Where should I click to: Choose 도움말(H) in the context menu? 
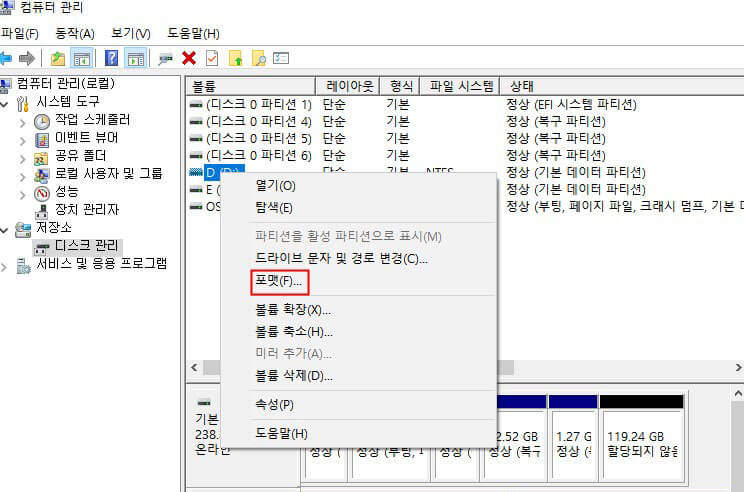(281, 433)
